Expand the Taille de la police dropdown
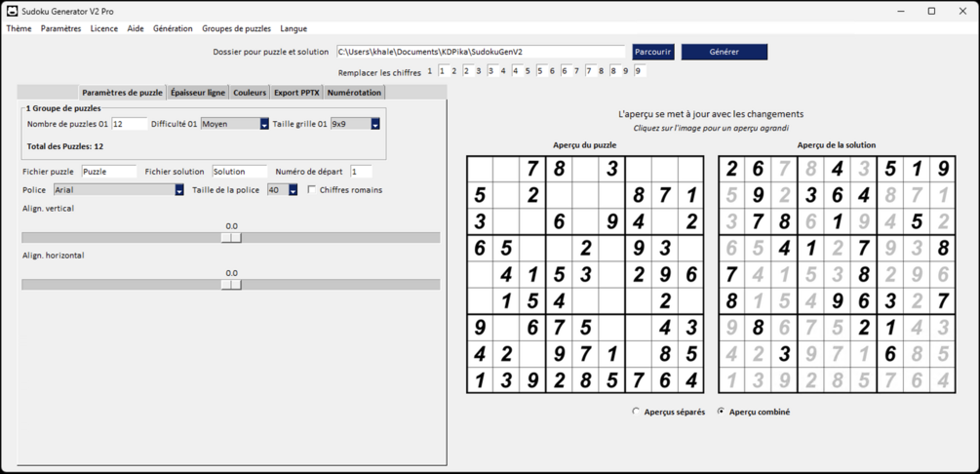980x474 pixels. coord(293,189)
